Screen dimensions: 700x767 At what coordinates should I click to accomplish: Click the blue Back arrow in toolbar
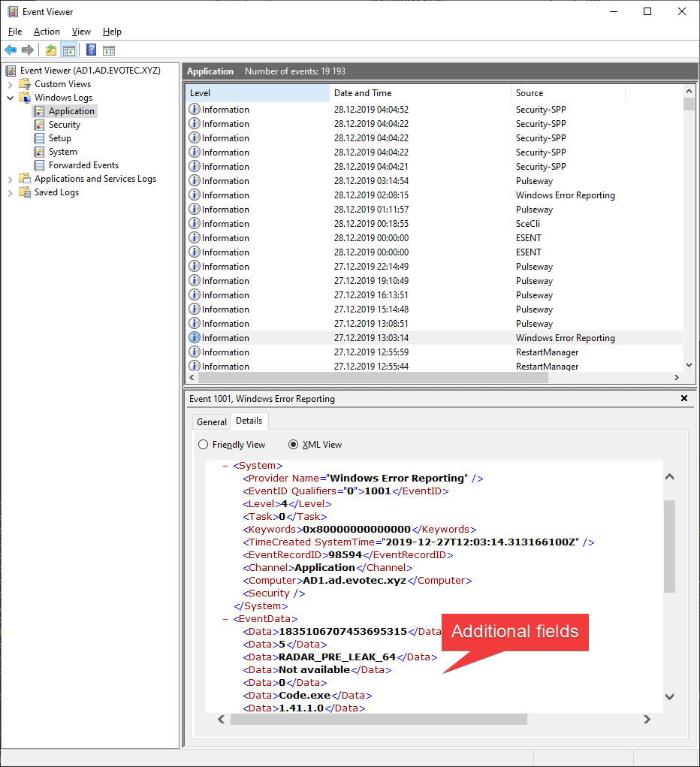coord(11,50)
